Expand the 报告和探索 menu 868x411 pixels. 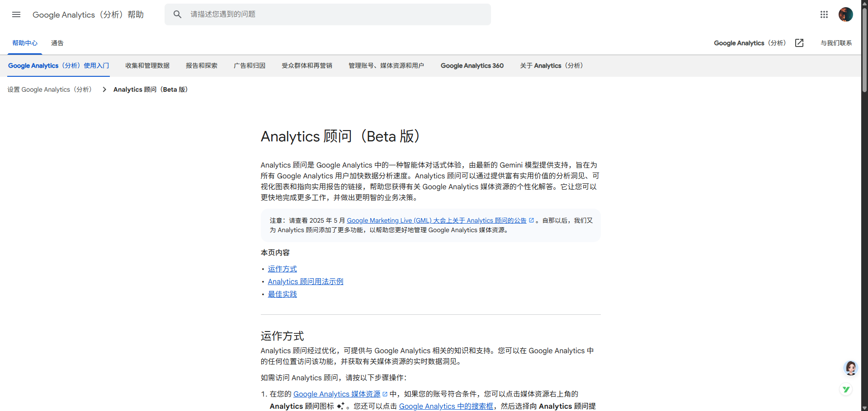point(202,65)
